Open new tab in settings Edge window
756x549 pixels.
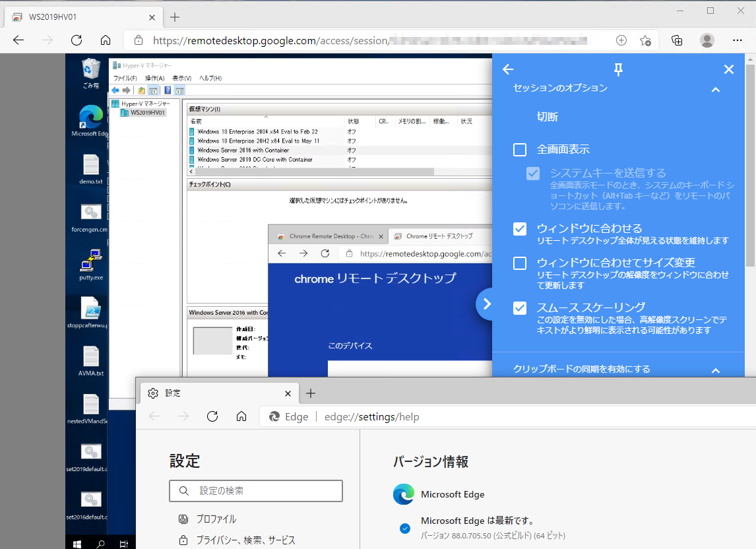click(311, 393)
